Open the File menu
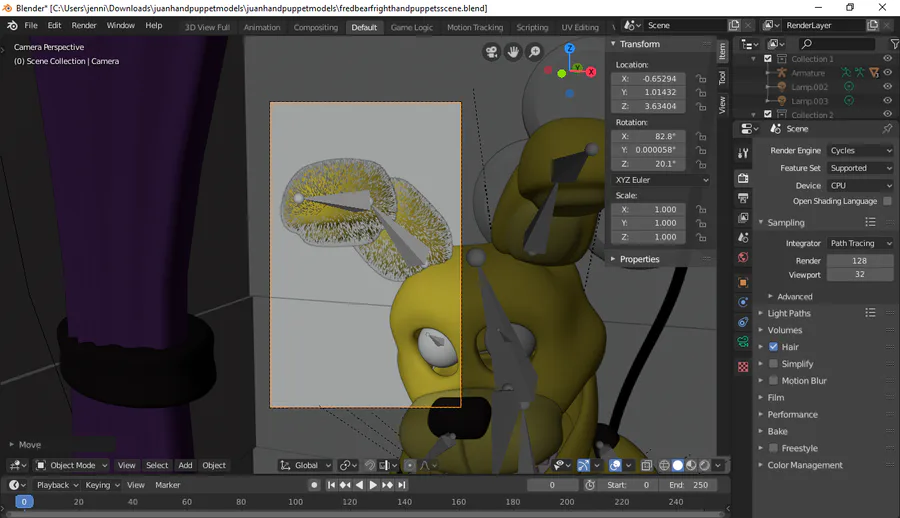Screen dimensions: 900x518 click(x=31, y=25)
